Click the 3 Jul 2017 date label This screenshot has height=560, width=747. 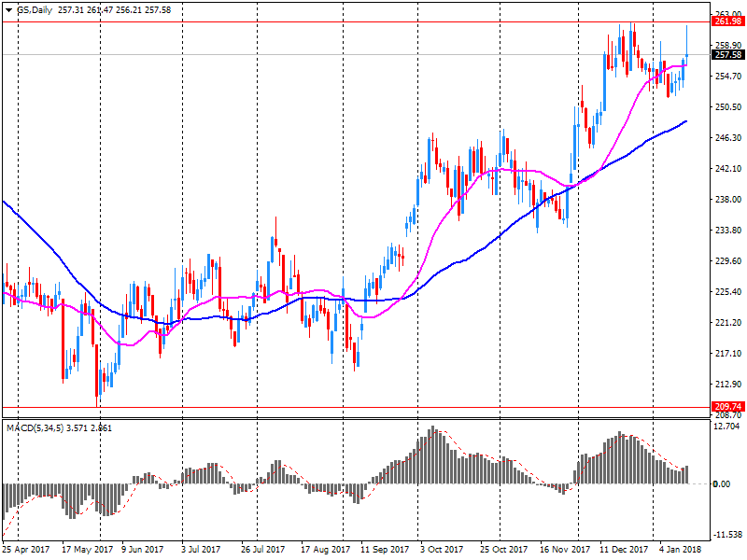click(x=201, y=550)
